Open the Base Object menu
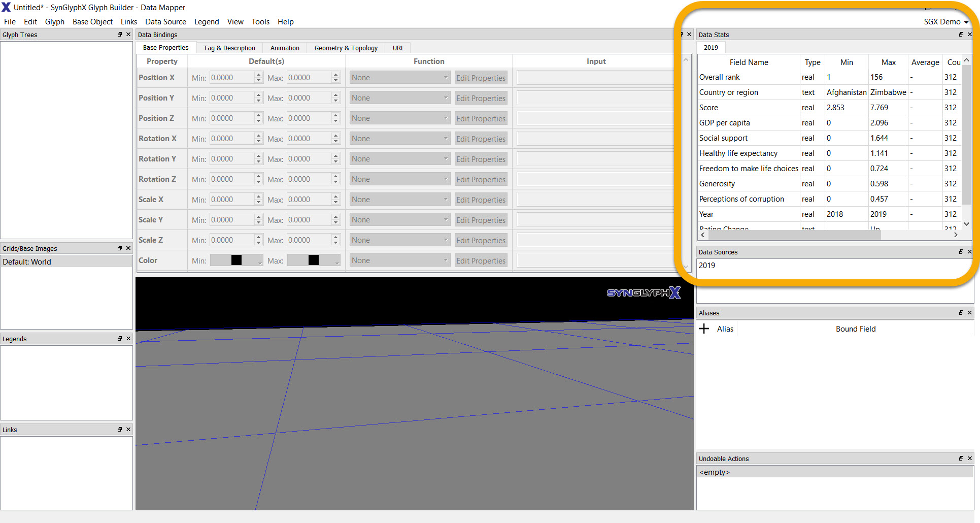The image size is (980, 523). pyautogui.click(x=92, y=22)
